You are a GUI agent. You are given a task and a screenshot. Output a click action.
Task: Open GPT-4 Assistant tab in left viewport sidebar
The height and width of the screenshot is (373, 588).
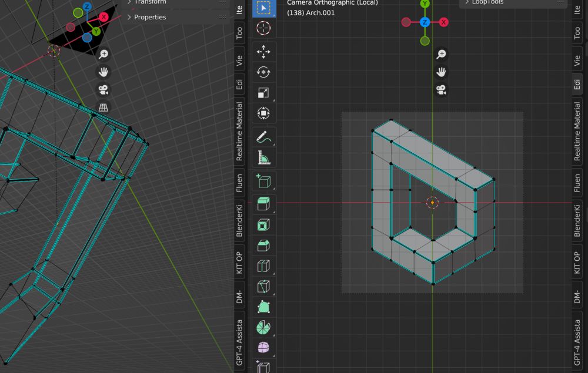click(239, 342)
